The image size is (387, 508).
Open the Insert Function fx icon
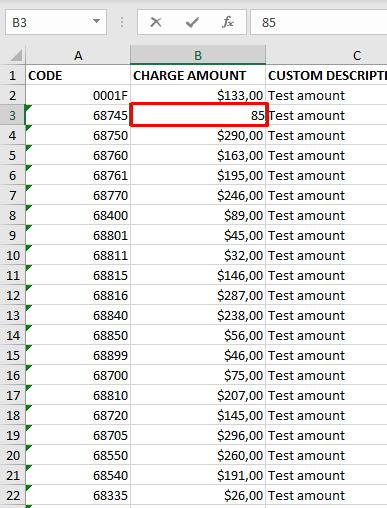pos(228,22)
